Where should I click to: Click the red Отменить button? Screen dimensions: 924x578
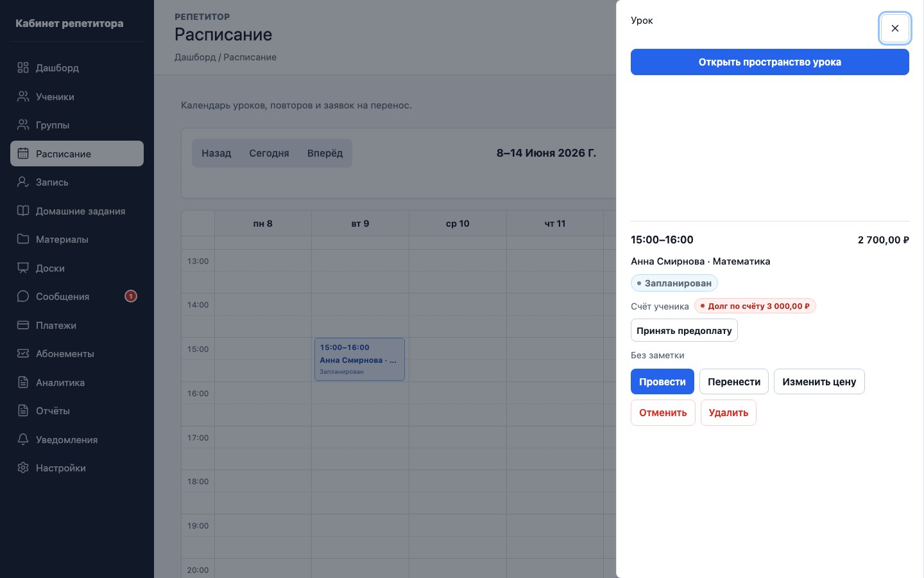pyautogui.click(x=663, y=412)
